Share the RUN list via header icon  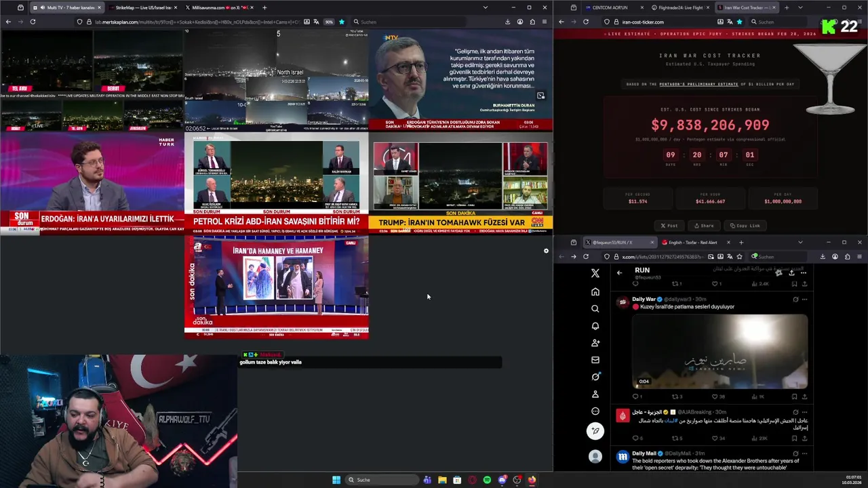pyautogui.click(x=791, y=272)
